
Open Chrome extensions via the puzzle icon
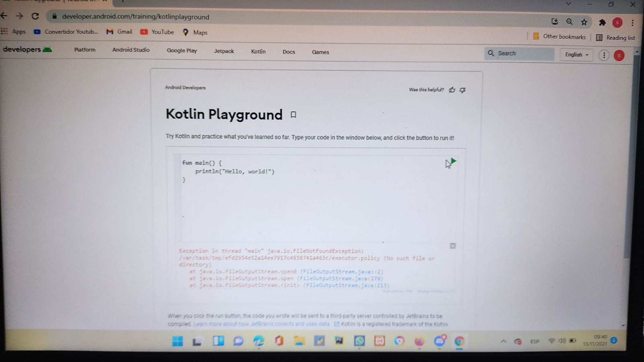[x=602, y=23]
